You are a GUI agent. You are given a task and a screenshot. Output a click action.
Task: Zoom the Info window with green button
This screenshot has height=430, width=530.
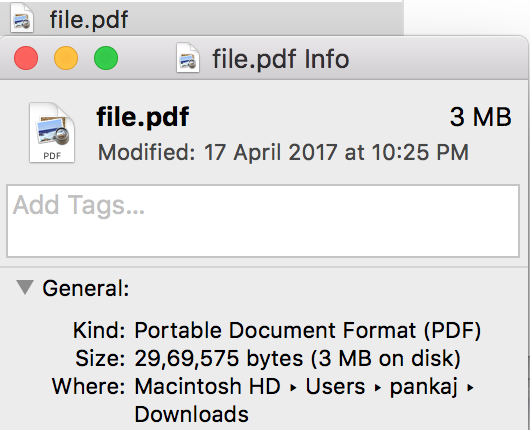click(x=106, y=58)
